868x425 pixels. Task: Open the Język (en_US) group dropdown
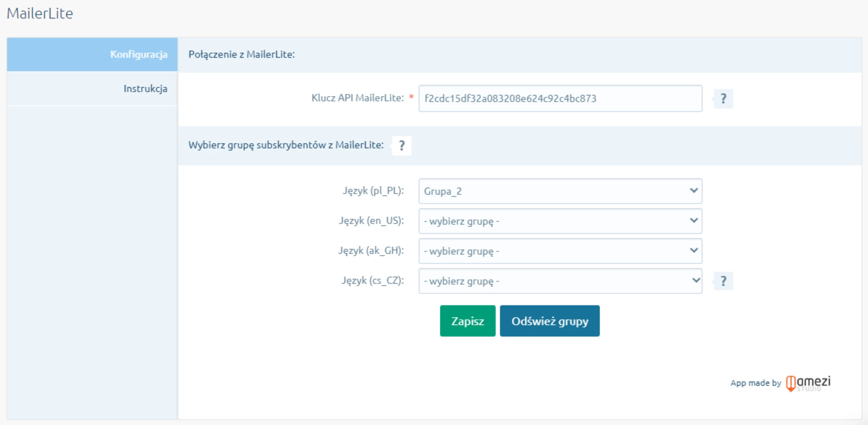560,221
